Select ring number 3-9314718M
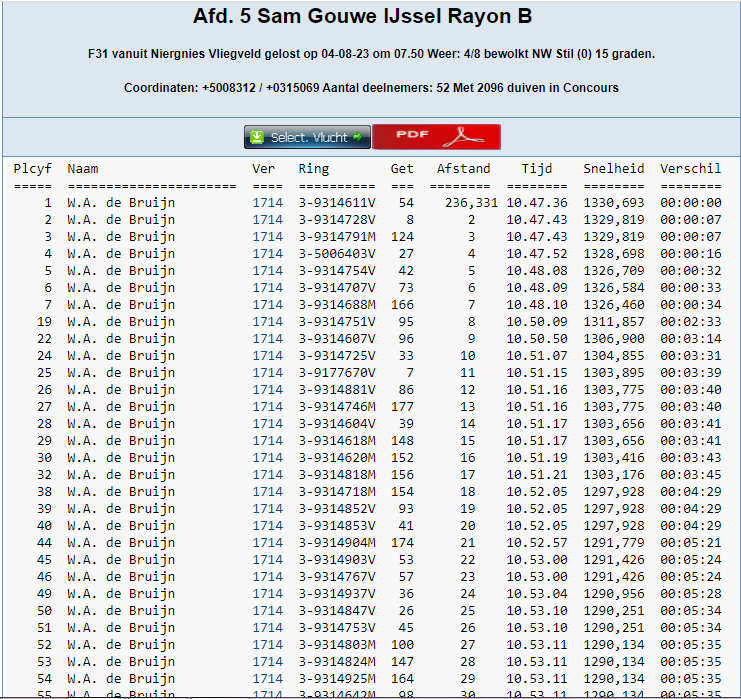Viewport: 741px width, 699px height. pyautogui.click(x=337, y=492)
